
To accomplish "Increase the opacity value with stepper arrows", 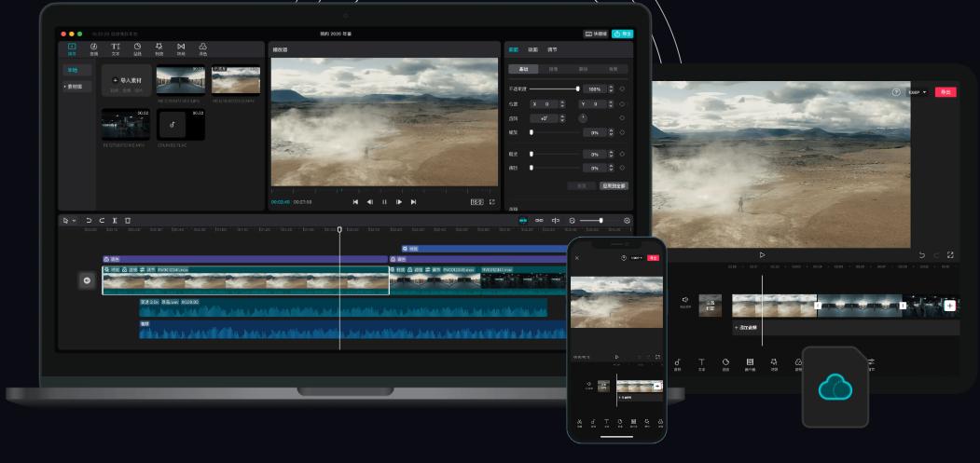I will tap(611, 87).
